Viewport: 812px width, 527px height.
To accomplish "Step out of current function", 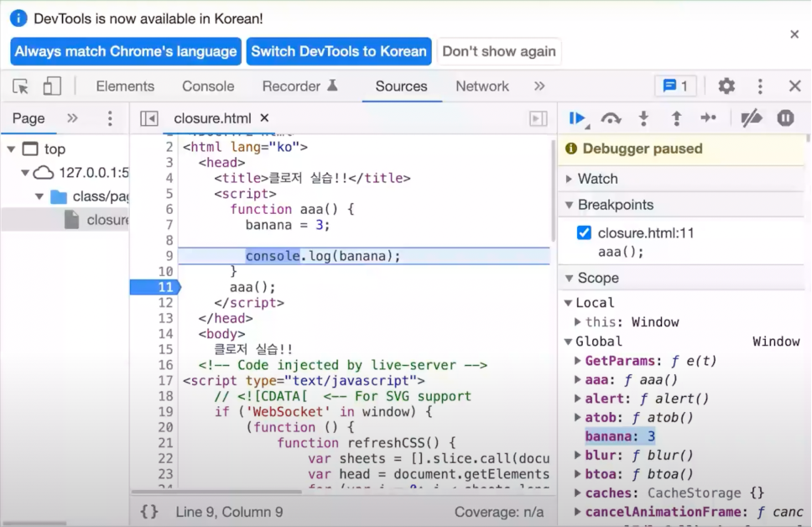I will 676,118.
